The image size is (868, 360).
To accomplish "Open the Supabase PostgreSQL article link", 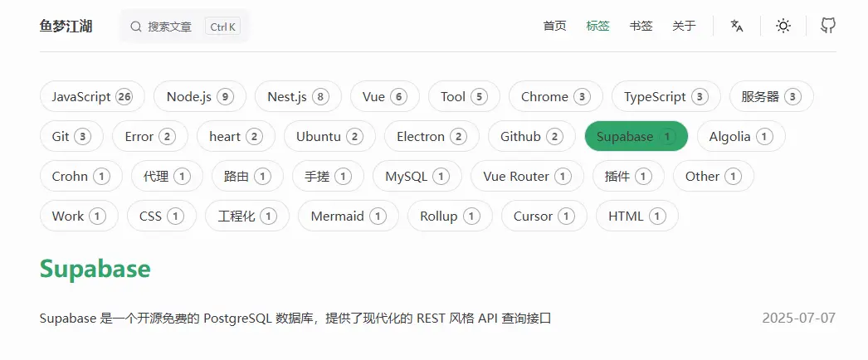I will 295,318.
